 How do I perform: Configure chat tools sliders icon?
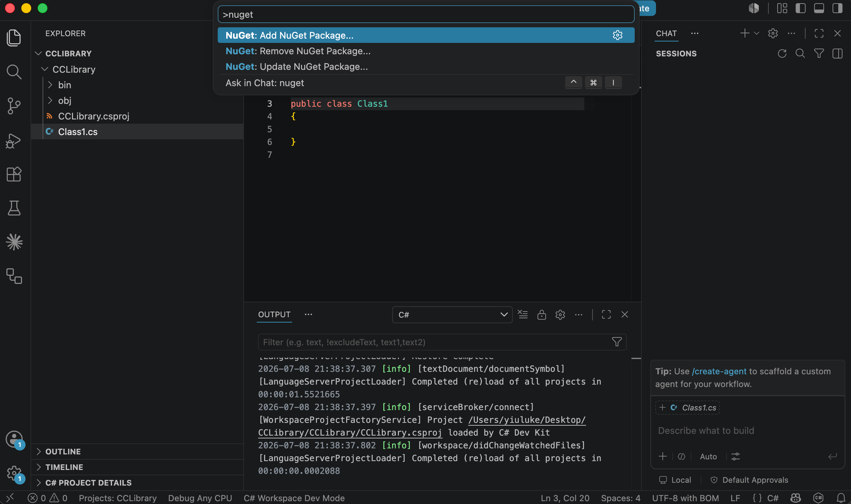click(x=736, y=457)
